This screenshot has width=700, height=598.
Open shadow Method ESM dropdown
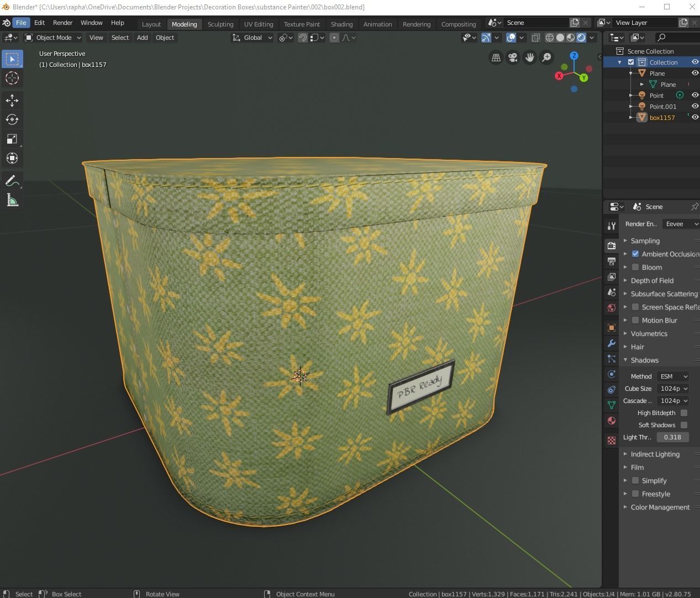(673, 376)
